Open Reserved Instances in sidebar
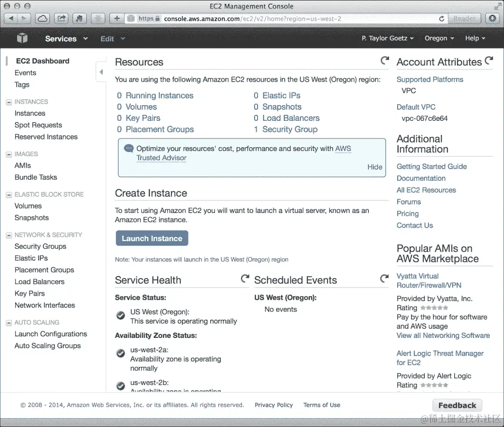The width and height of the screenshot is (504, 427). 46,137
